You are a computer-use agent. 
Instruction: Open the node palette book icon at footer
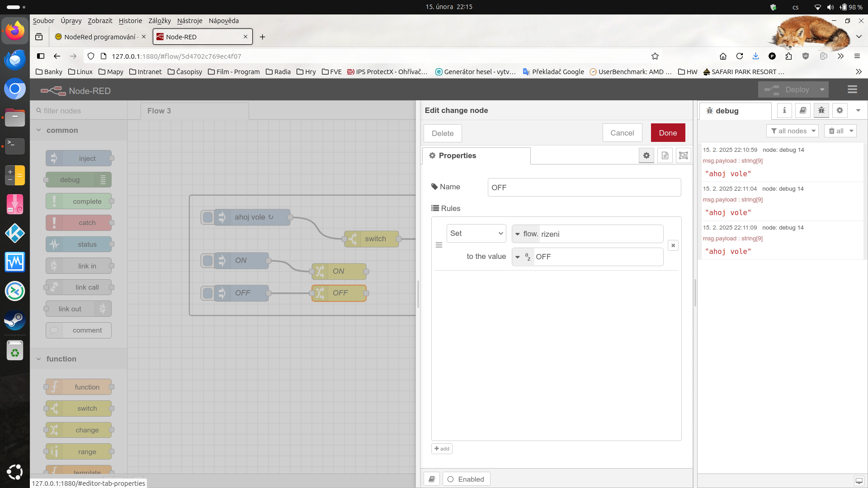click(432, 479)
